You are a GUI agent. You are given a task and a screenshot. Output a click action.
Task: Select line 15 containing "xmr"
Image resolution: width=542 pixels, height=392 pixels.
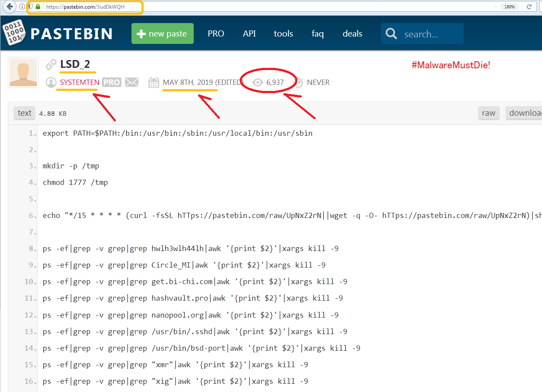[x=175, y=365]
